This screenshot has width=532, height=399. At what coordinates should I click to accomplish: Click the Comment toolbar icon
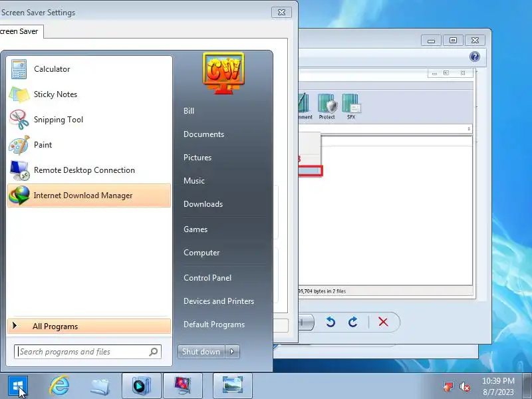305,107
